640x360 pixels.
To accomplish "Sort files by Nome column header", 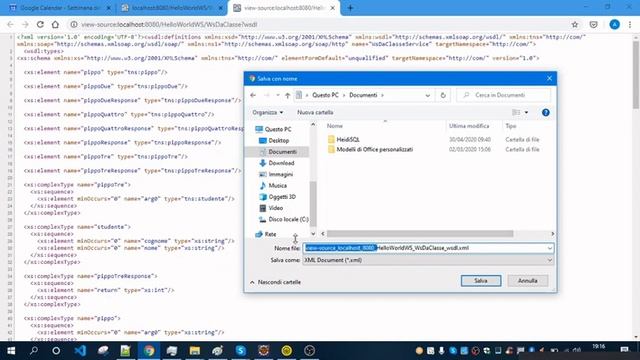I will click(335, 126).
